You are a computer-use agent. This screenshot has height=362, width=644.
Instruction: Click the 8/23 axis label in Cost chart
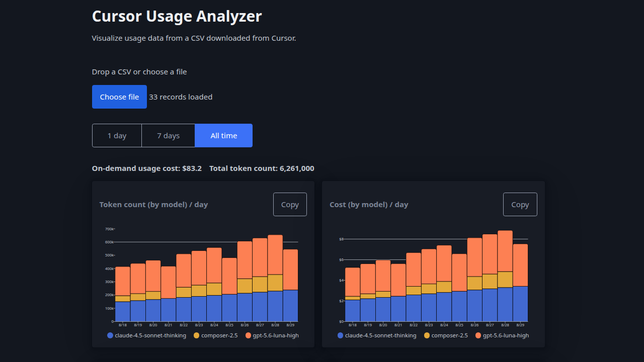coord(429,325)
